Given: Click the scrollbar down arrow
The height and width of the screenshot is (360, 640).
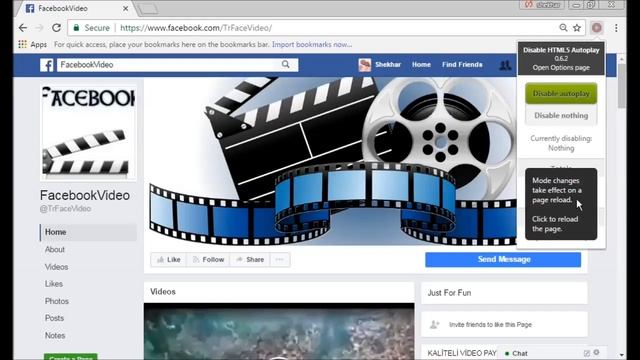Looking at the screenshot, I should coord(622,355).
